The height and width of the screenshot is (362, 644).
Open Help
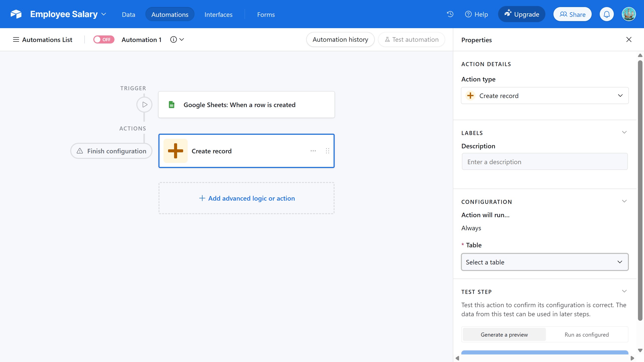[x=476, y=14]
